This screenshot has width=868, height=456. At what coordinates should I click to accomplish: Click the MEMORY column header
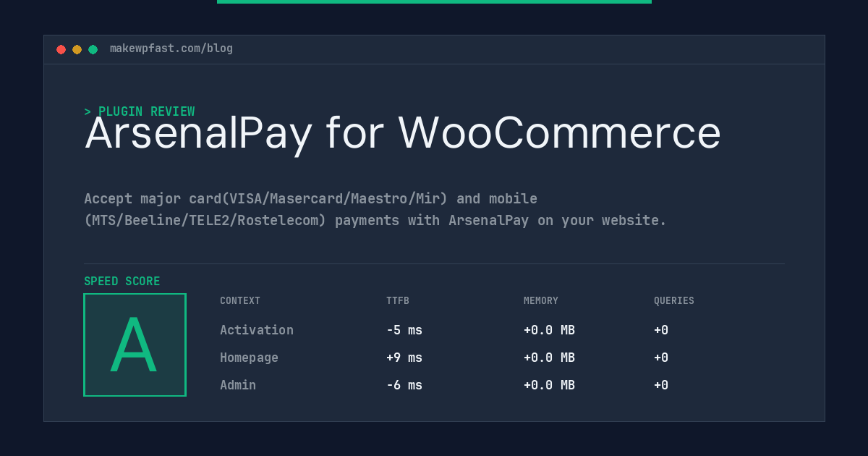541,301
